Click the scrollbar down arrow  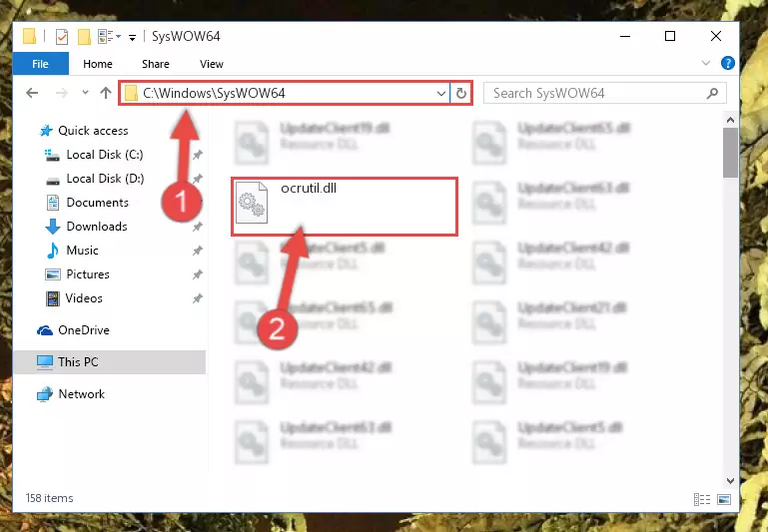pos(730,481)
